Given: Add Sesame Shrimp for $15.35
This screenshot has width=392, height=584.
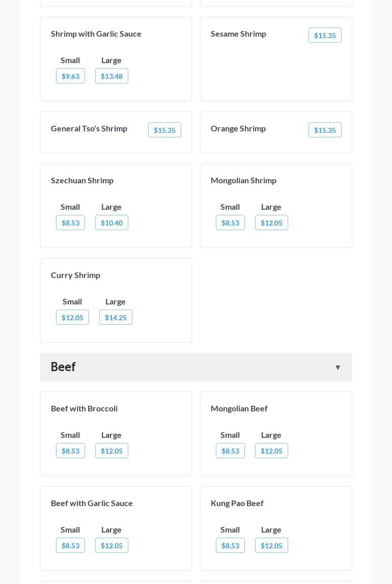Looking at the screenshot, I should tap(325, 36).
